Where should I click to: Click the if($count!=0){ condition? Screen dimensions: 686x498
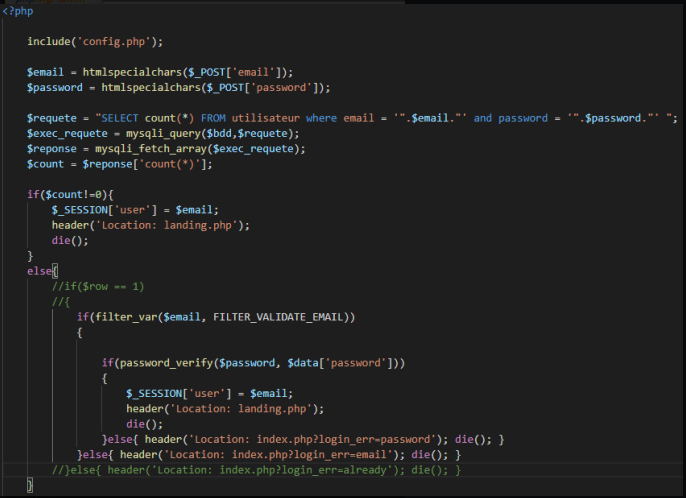[x=70, y=195]
